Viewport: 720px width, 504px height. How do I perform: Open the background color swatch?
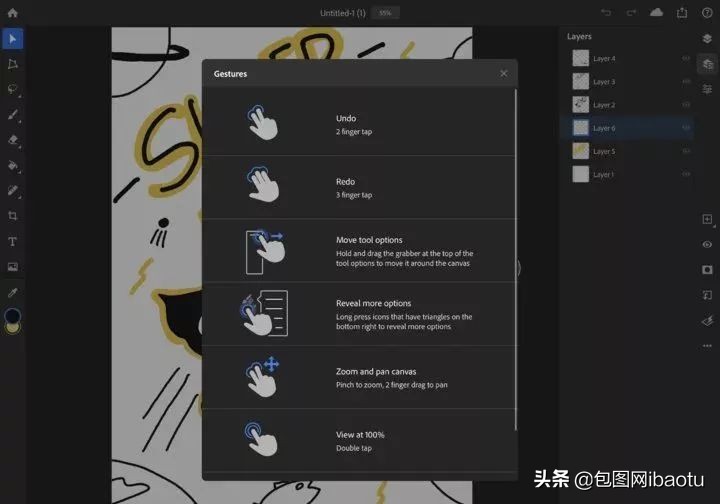13,328
